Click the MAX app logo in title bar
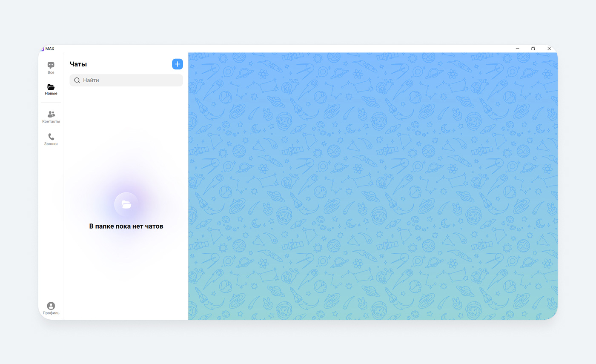Image resolution: width=596 pixels, height=364 pixels. 42,49
